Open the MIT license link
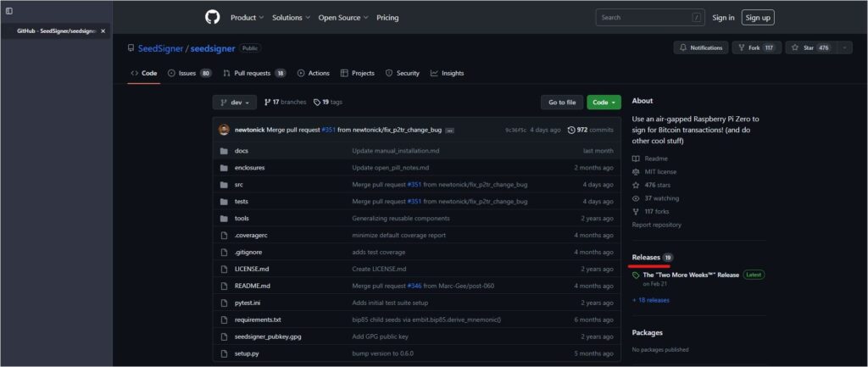The width and height of the screenshot is (868, 367). click(654, 171)
